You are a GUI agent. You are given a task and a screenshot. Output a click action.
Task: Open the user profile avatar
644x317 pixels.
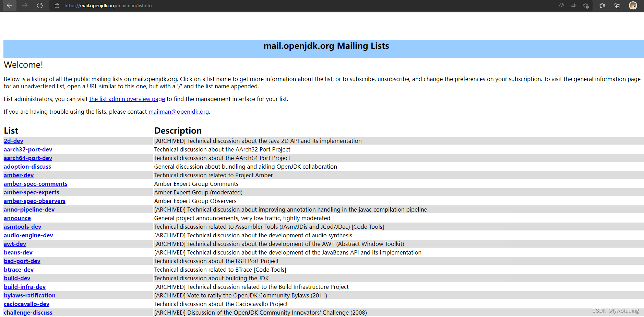pyautogui.click(x=633, y=5)
